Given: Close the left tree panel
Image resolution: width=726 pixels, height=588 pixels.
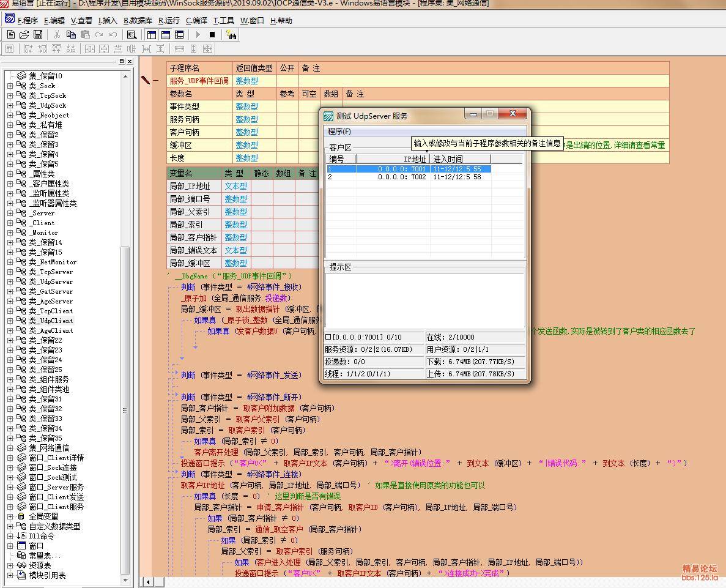Looking at the screenshot, I should pos(130,61).
